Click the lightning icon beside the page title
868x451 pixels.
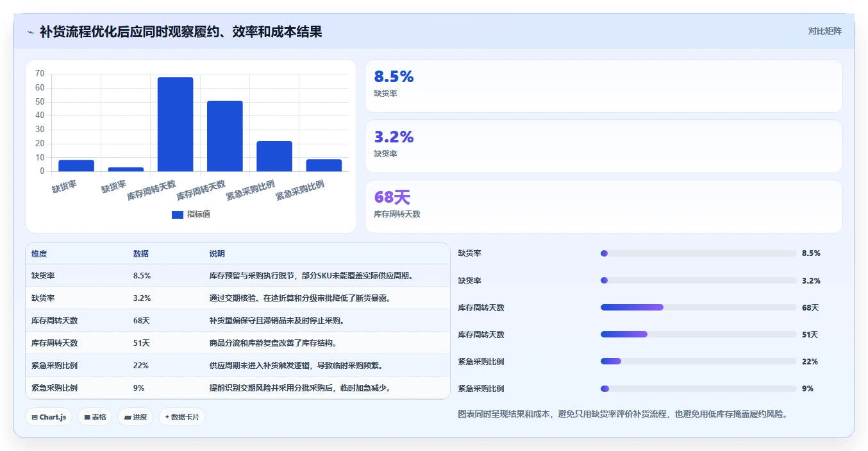pos(31,31)
